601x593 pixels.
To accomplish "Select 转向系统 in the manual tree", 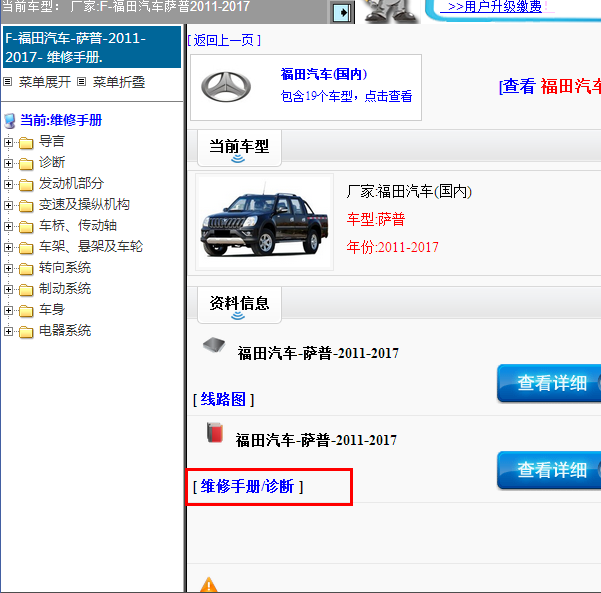I will pyautogui.click(x=65, y=268).
